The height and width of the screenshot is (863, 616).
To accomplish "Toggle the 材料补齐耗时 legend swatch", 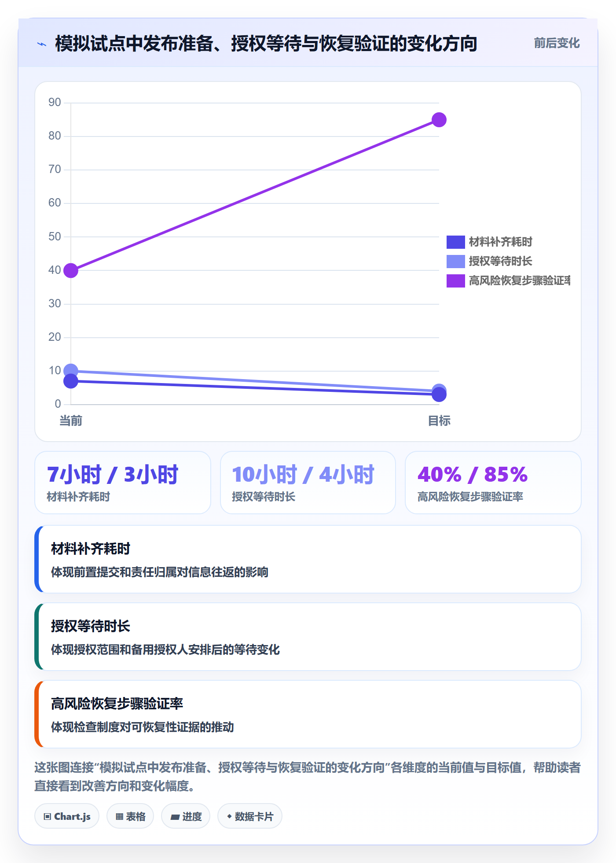I will tap(455, 242).
